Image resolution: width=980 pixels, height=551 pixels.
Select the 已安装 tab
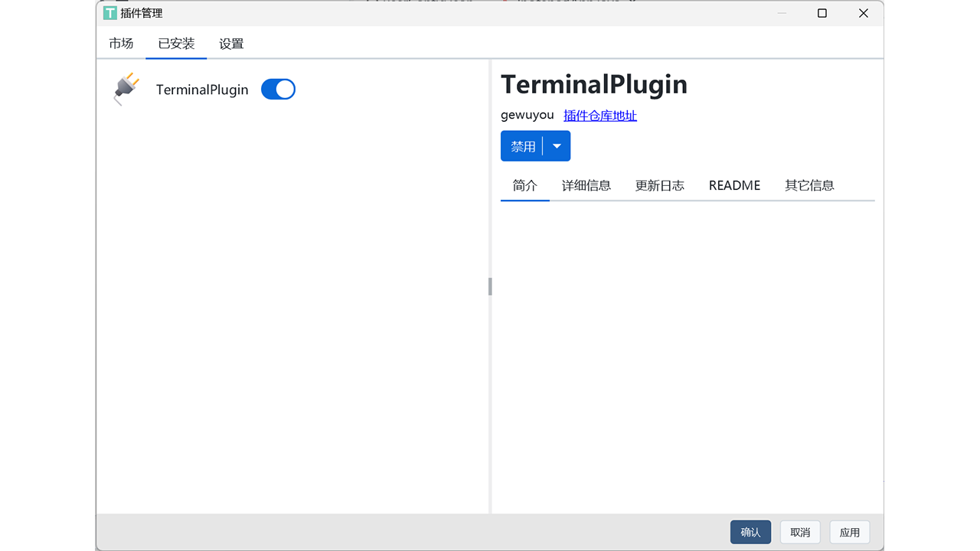point(176,44)
